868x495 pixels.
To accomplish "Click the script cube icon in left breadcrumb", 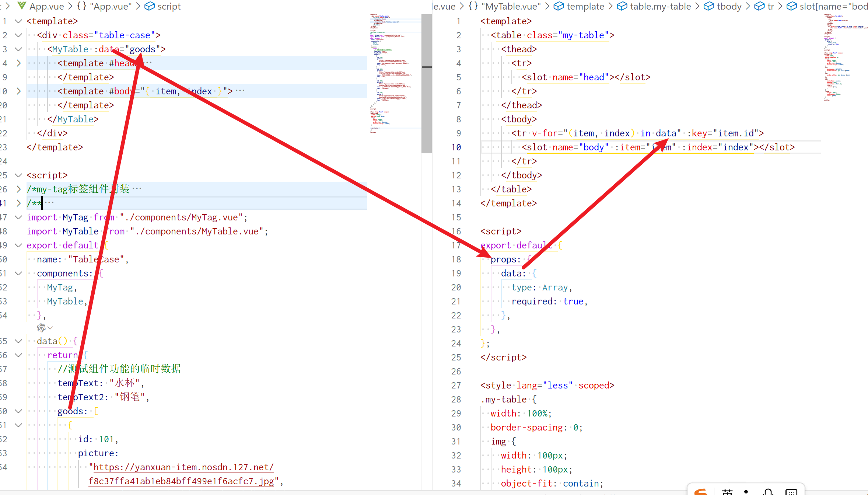I will [x=149, y=6].
